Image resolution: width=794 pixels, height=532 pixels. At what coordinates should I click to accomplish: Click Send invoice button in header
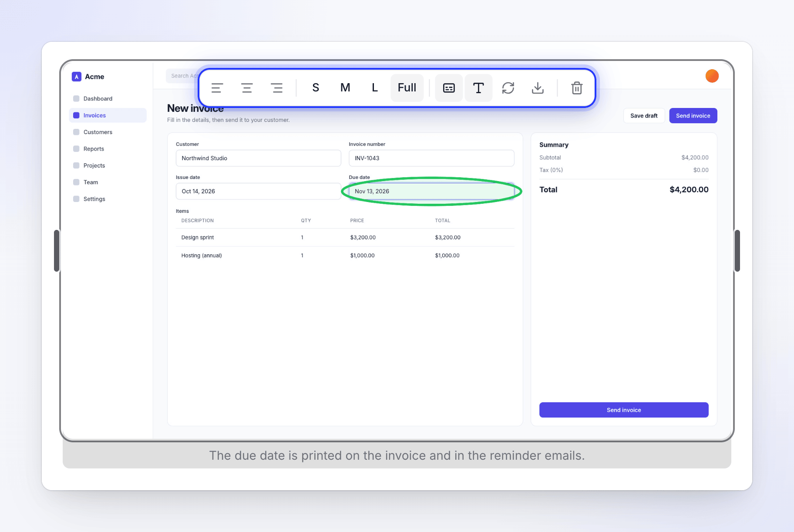[693, 116]
